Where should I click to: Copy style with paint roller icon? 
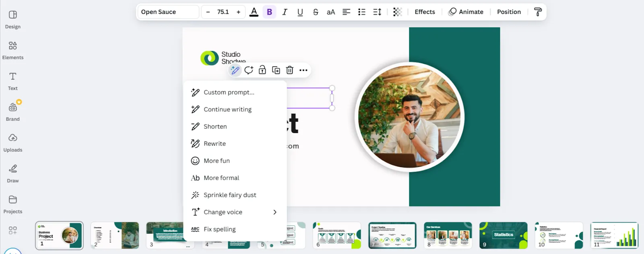[x=538, y=12]
